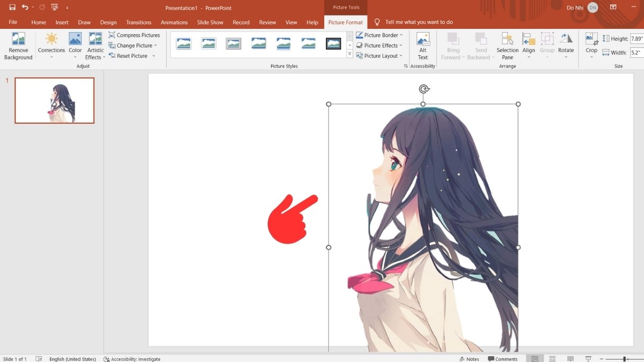Apply the first picture style thumbnail
The width and height of the screenshot is (644, 362).
coord(184,43)
